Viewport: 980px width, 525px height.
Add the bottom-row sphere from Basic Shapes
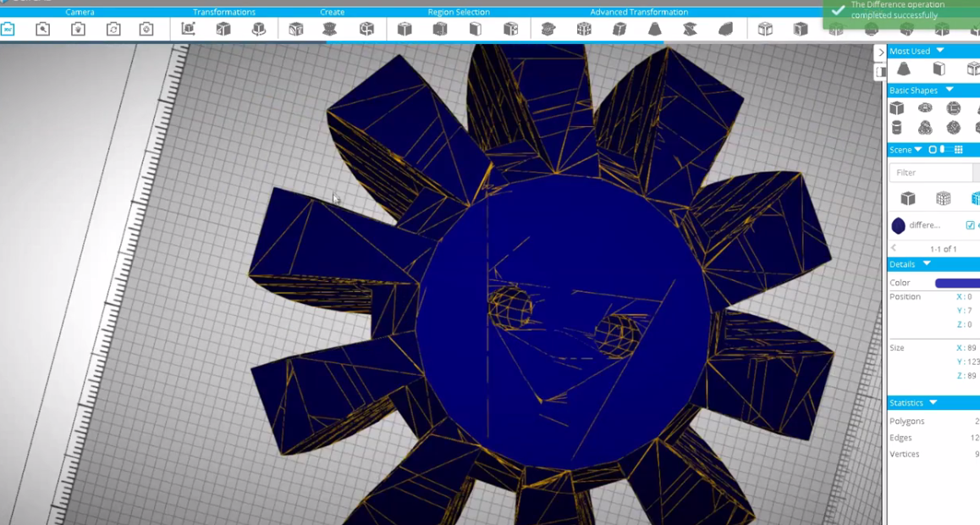953,128
